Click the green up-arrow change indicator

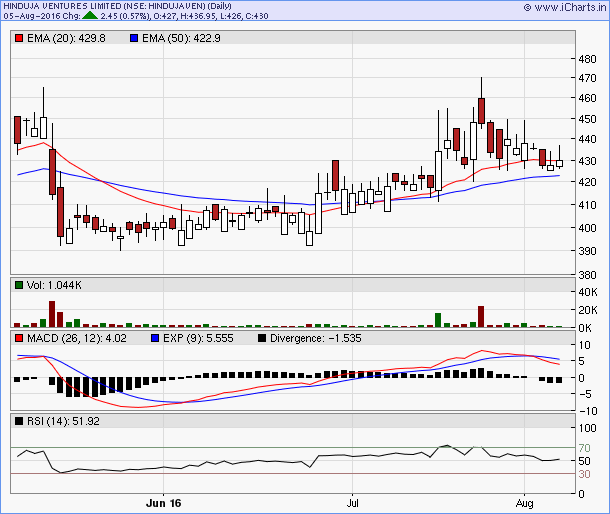coord(90,16)
